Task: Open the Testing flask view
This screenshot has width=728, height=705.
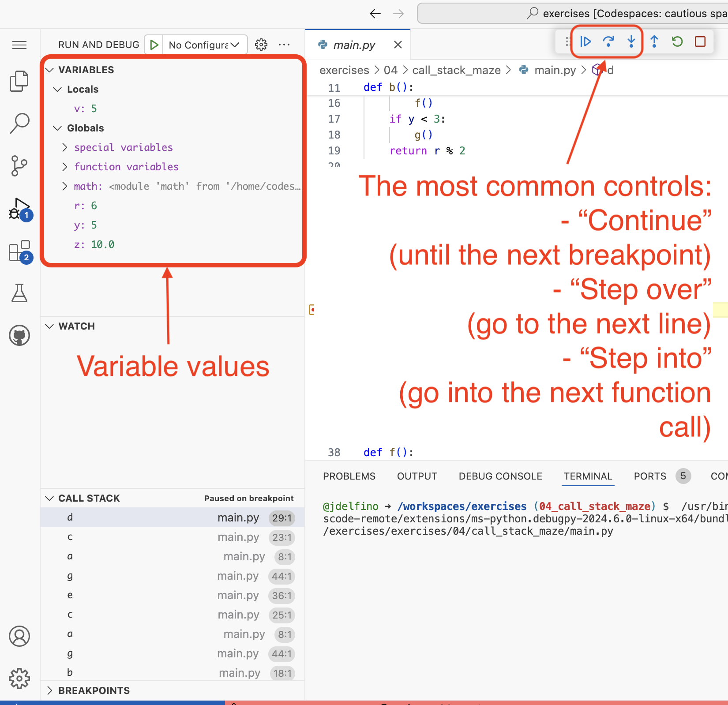Action: (19, 293)
